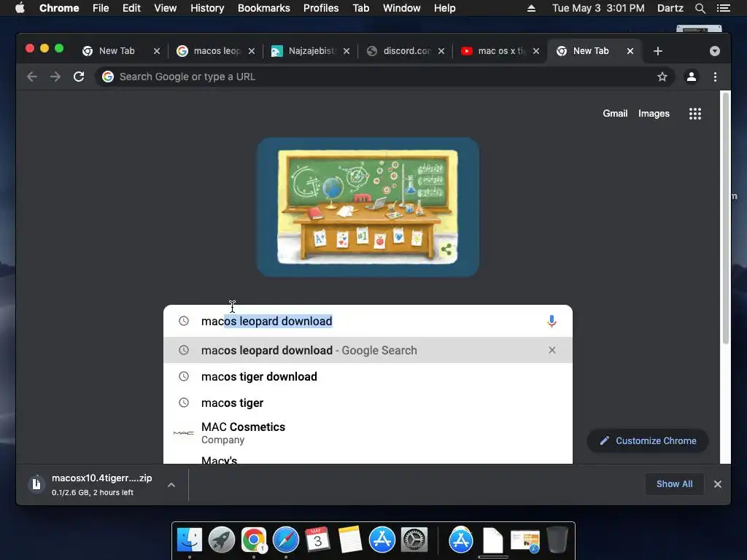Open Customize Chrome
The height and width of the screenshot is (560, 747).
[648, 441]
